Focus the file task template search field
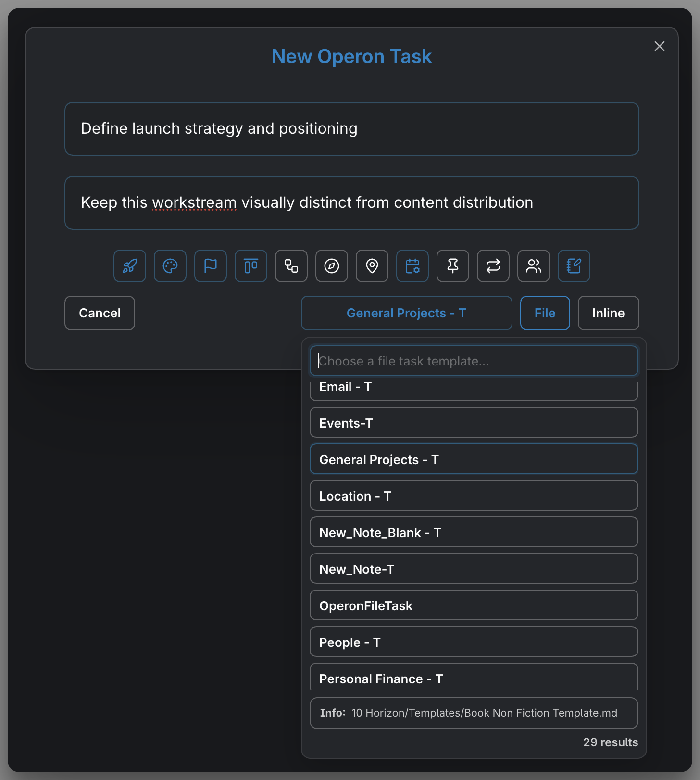Screen dimensions: 700x780 pos(474,361)
